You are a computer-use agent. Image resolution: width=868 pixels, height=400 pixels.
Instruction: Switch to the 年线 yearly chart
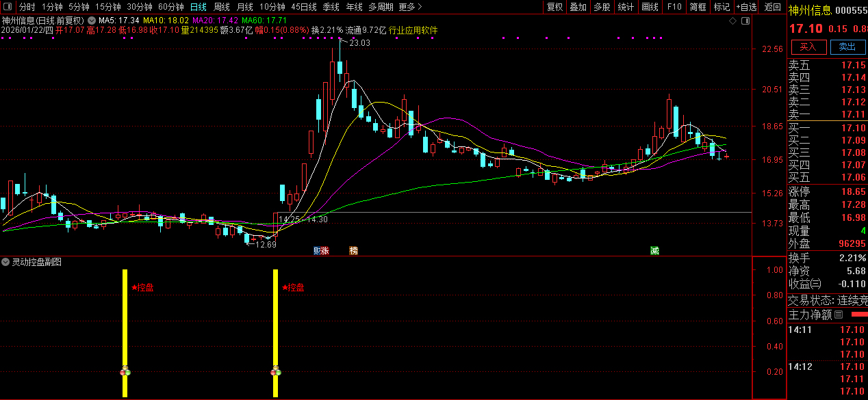[354, 7]
